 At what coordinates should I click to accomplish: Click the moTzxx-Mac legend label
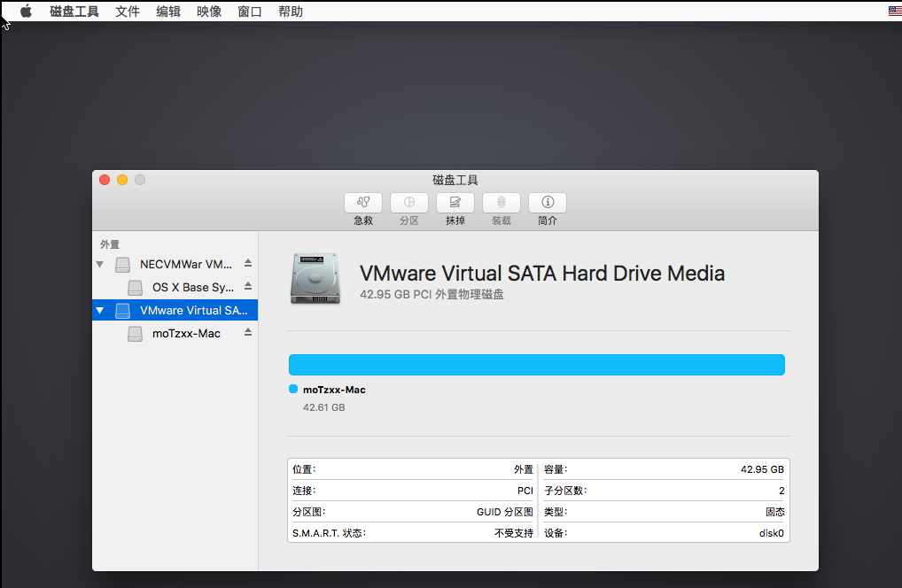334,390
